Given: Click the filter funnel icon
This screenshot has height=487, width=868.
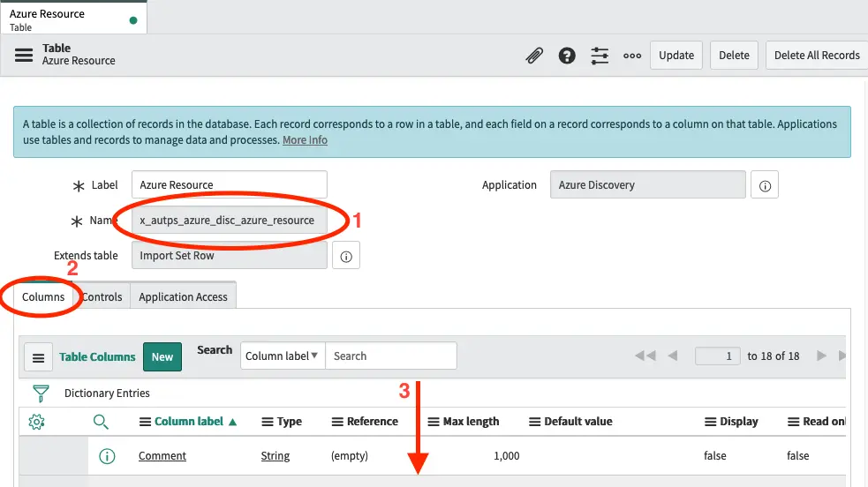Looking at the screenshot, I should point(41,393).
